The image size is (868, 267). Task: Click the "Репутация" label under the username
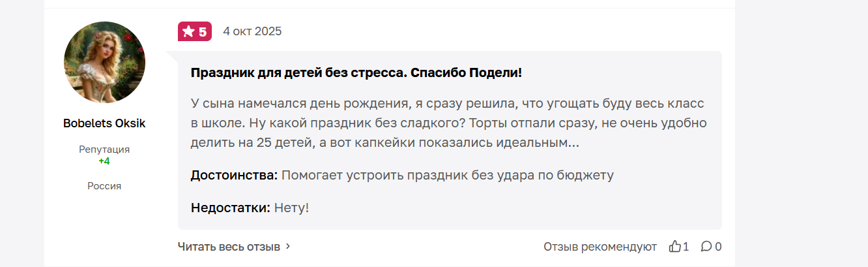pos(104,149)
